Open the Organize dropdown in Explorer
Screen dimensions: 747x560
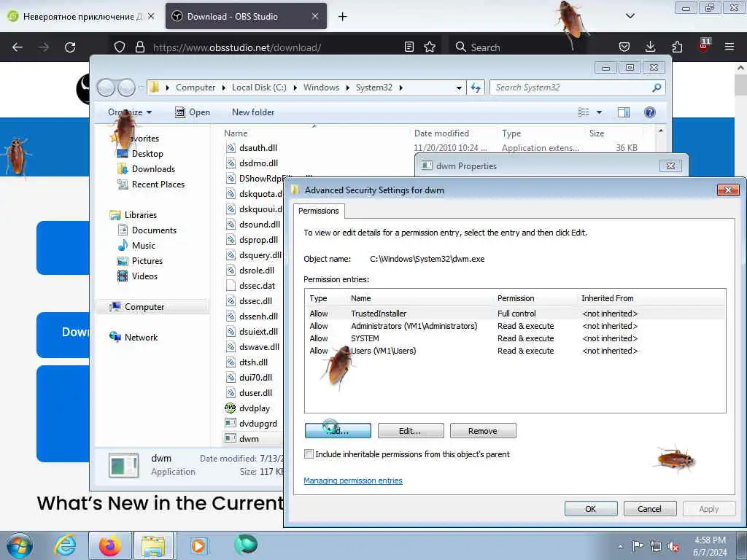click(x=130, y=112)
